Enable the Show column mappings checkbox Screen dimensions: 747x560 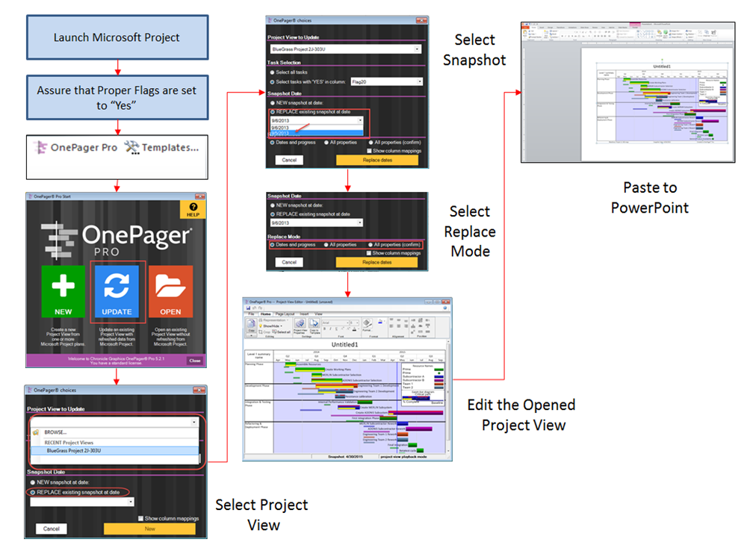coord(369,150)
